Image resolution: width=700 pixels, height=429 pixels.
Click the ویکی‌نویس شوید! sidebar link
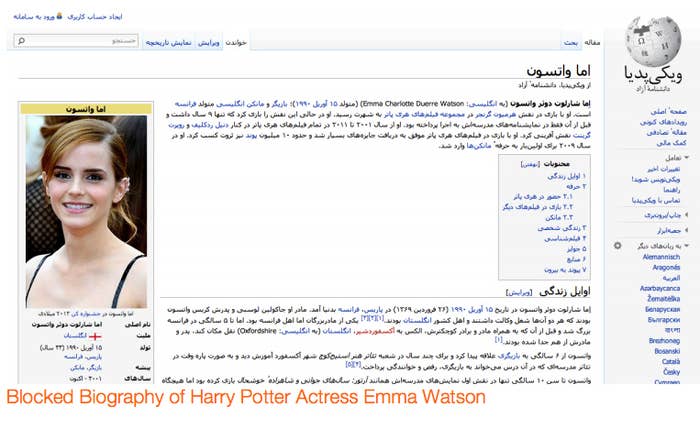[x=656, y=179]
